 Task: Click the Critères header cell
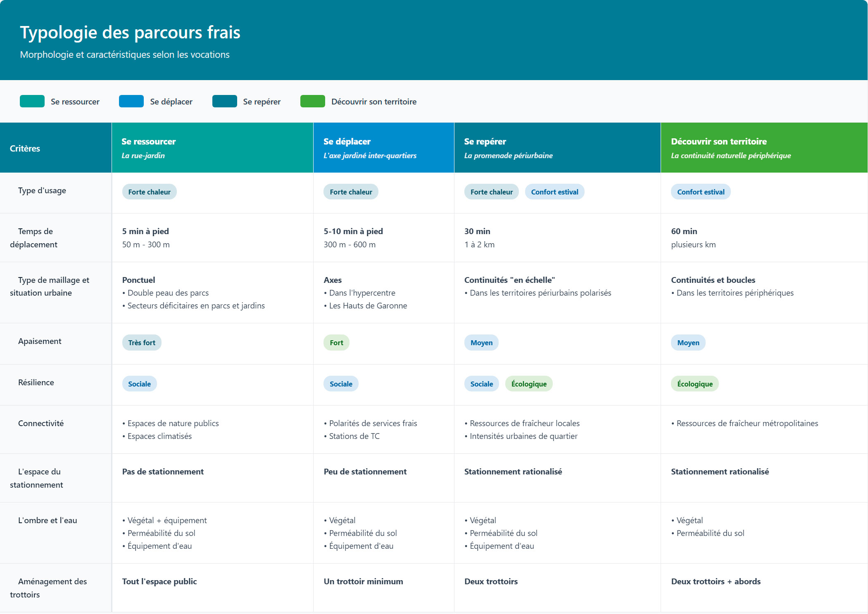point(25,148)
